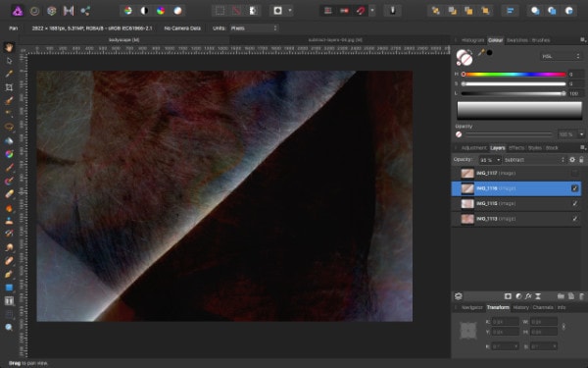Open the HSL colour model dropdown
The width and height of the screenshot is (588, 368).
[x=561, y=56]
